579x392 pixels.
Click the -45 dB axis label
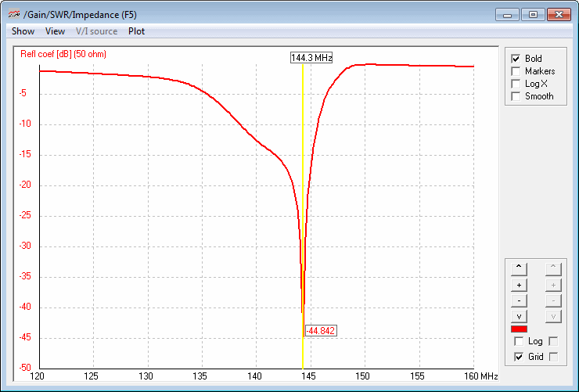(25, 337)
